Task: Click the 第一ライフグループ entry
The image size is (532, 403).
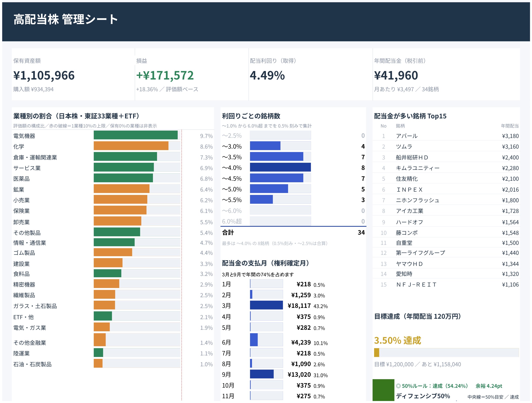Action: tap(421, 253)
